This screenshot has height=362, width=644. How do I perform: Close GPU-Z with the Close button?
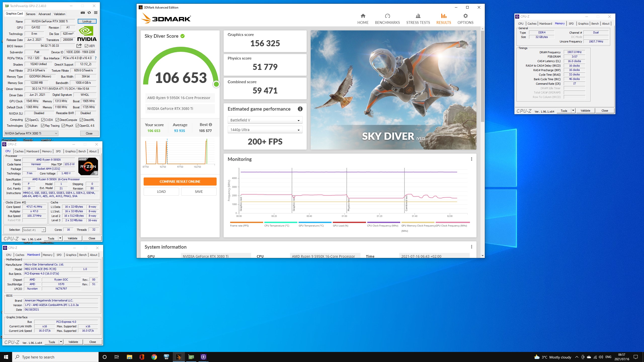pyautogui.click(x=89, y=133)
